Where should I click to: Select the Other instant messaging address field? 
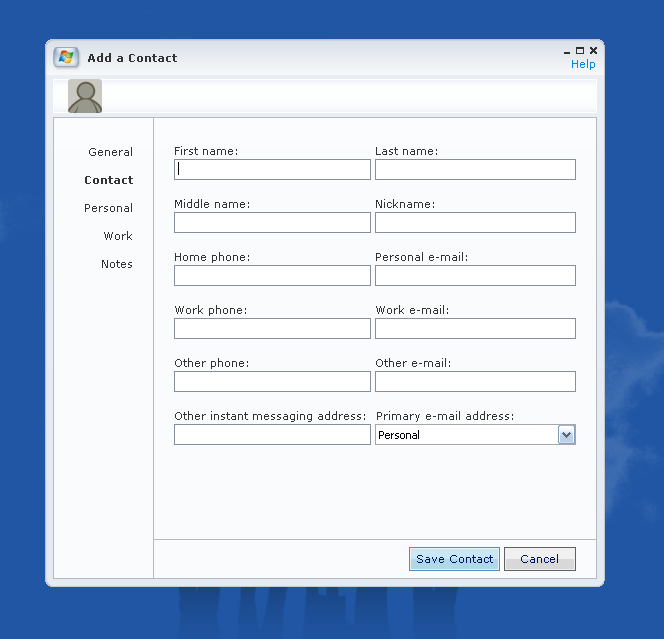click(272, 435)
